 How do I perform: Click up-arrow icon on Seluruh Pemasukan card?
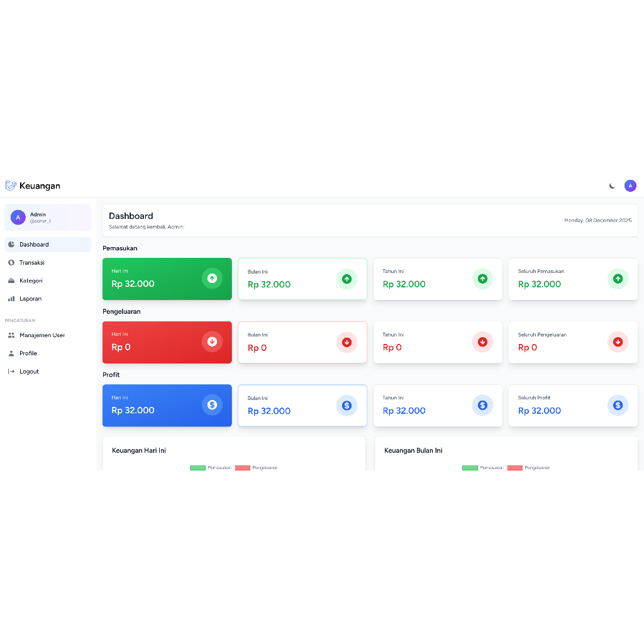[x=618, y=279]
